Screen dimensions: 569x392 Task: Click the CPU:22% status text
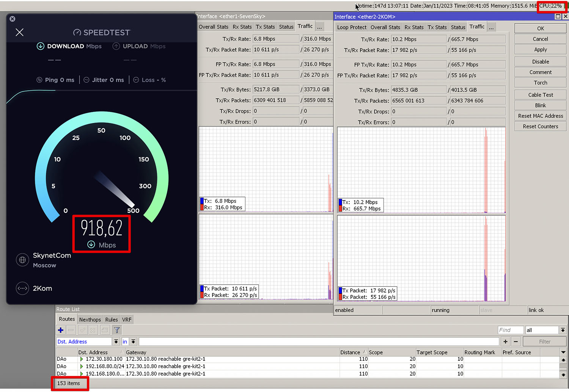[x=550, y=6]
